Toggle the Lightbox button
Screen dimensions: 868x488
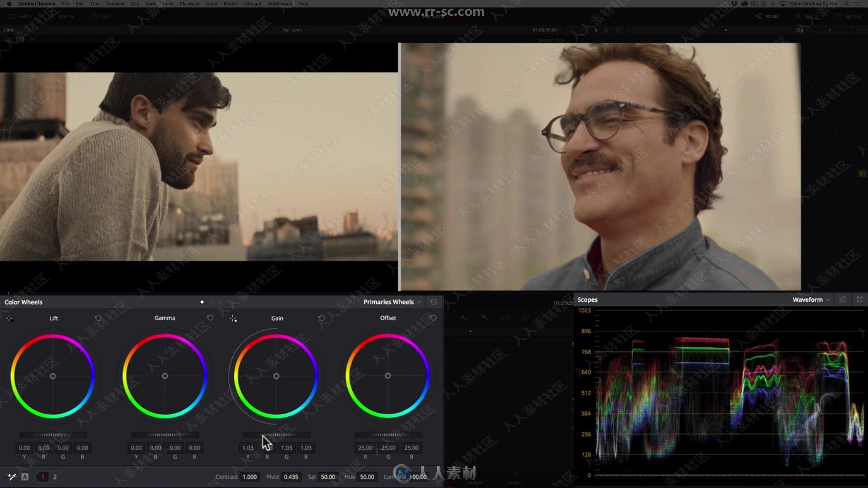pyautogui.click(x=848, y=16)
